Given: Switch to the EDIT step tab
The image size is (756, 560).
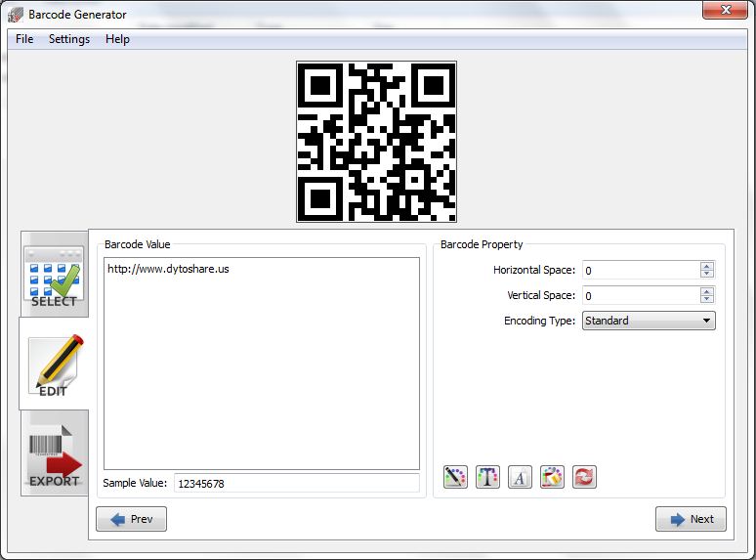Looking at the screenshot, I should pos(54,365).
